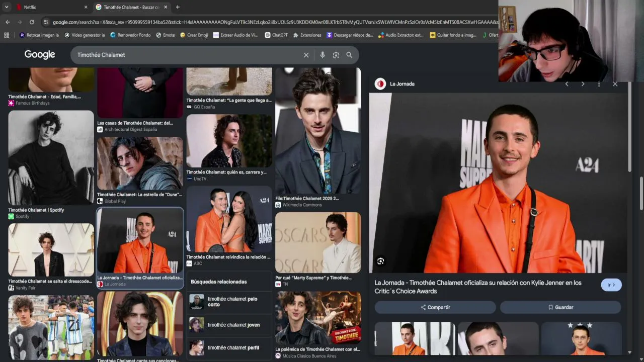The height and width of the screenshot is (362, 644).
Task: View site information for google.com
Action: (x=46, y=22)
